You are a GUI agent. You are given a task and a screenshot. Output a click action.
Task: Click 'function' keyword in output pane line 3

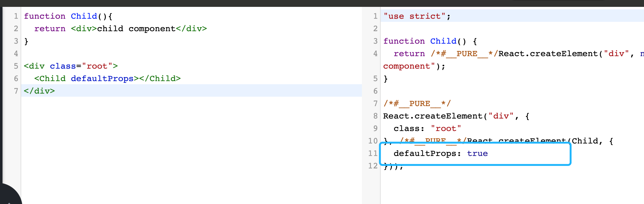click(x=404, y=41)
